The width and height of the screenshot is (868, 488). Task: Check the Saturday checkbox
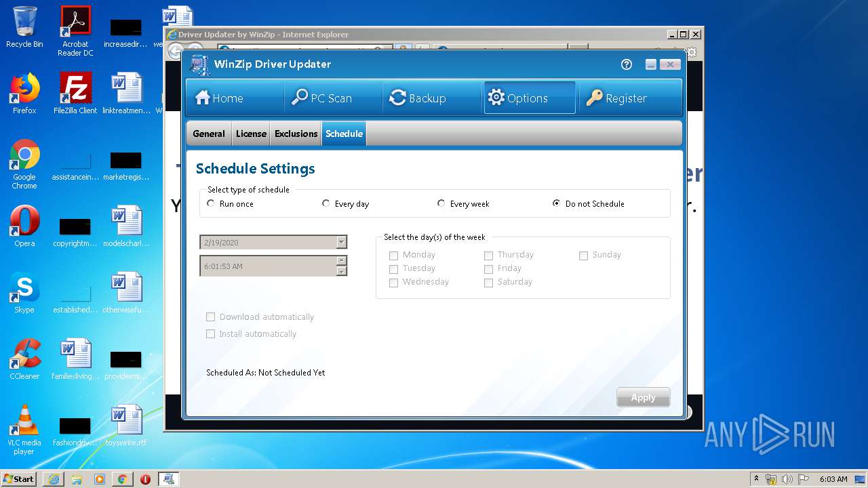coord(488,283)
